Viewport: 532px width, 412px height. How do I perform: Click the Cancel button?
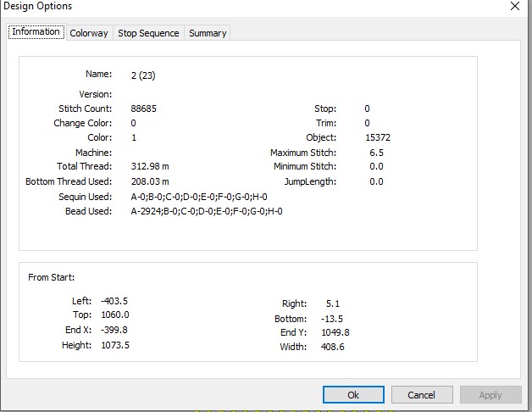coord(422,395)
